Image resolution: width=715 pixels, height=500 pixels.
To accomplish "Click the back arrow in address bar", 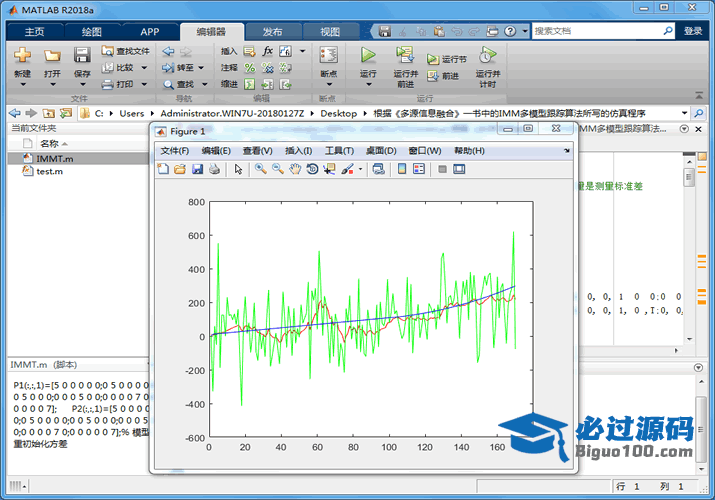I will (x=15, y=113).
